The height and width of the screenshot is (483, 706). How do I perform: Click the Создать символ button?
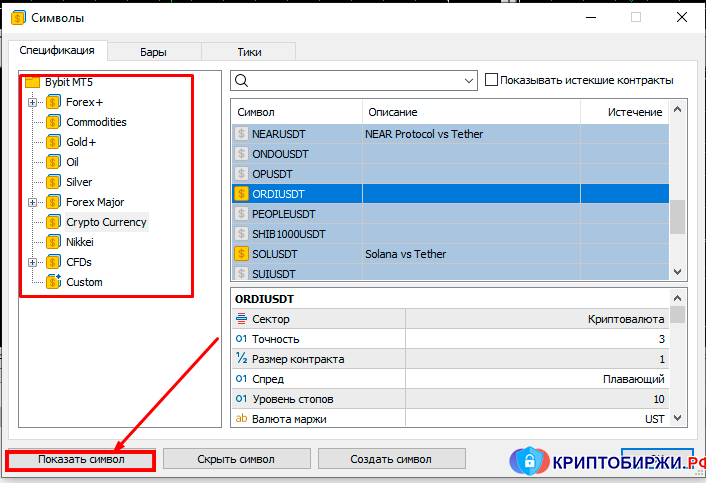tap(391, 459)
